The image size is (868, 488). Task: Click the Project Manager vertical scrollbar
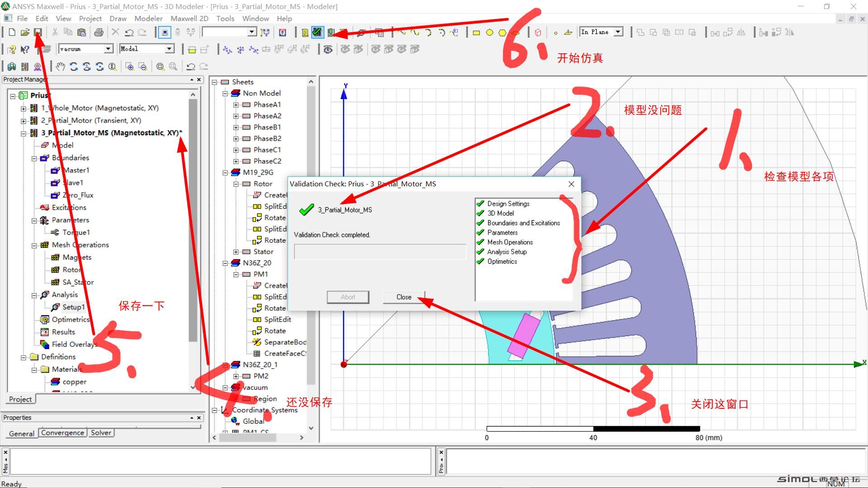click(x=193, y=220)
